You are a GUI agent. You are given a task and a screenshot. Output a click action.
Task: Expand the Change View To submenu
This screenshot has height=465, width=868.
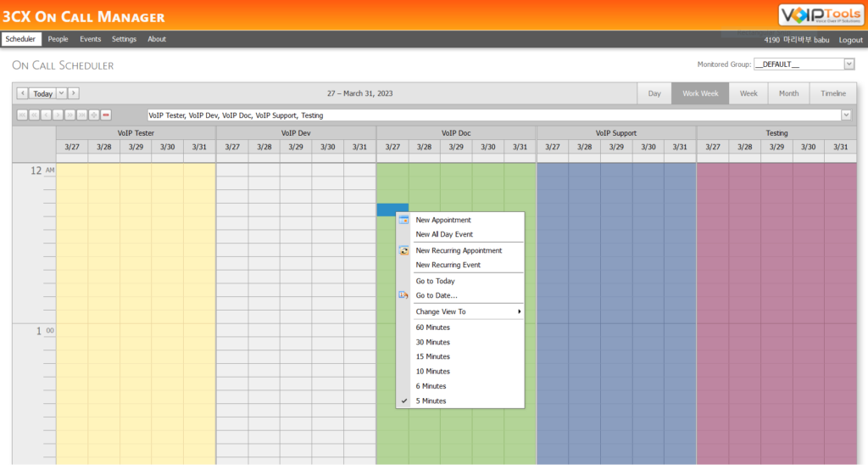468,311
